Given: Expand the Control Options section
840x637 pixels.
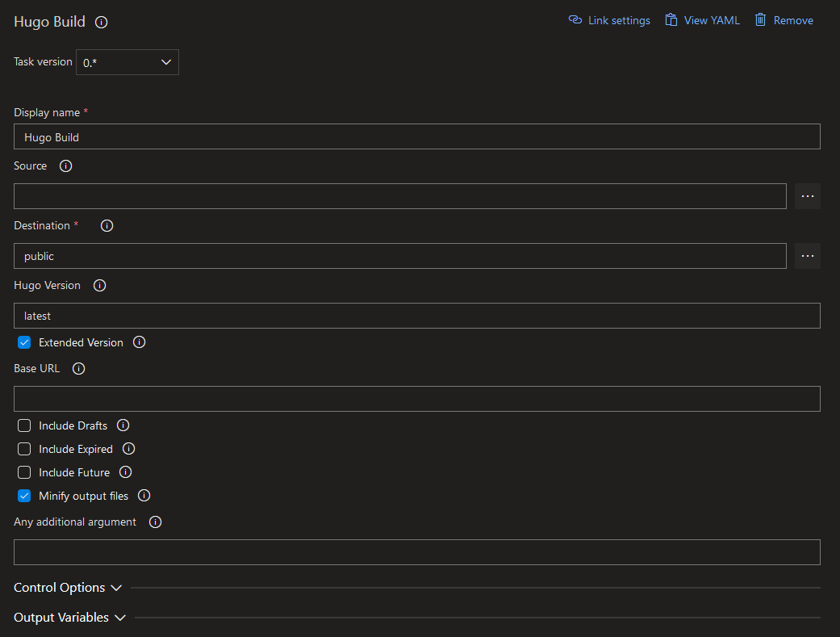Looking at the screenshot, I should pos(68,588).
